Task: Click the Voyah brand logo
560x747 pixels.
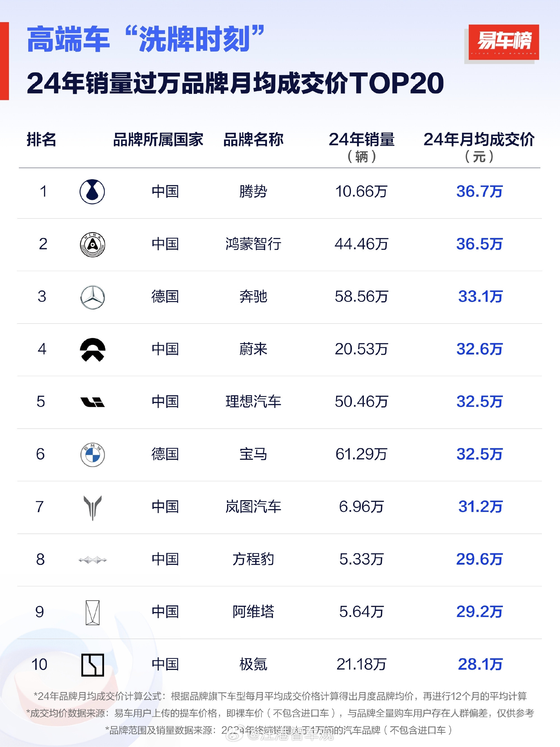Action: coord(92,507)
